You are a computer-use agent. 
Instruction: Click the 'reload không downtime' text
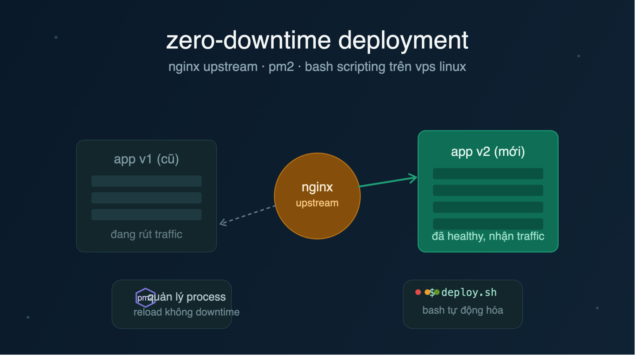coord(186,312)
